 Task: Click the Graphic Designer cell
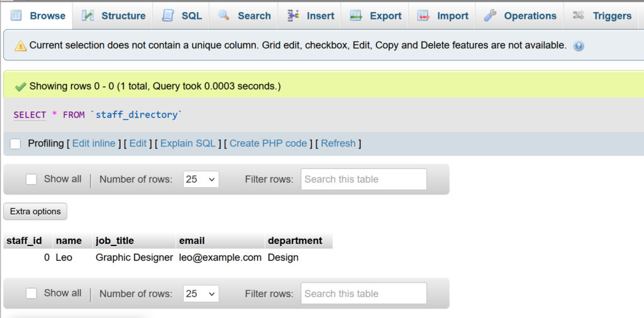(135, 258)
